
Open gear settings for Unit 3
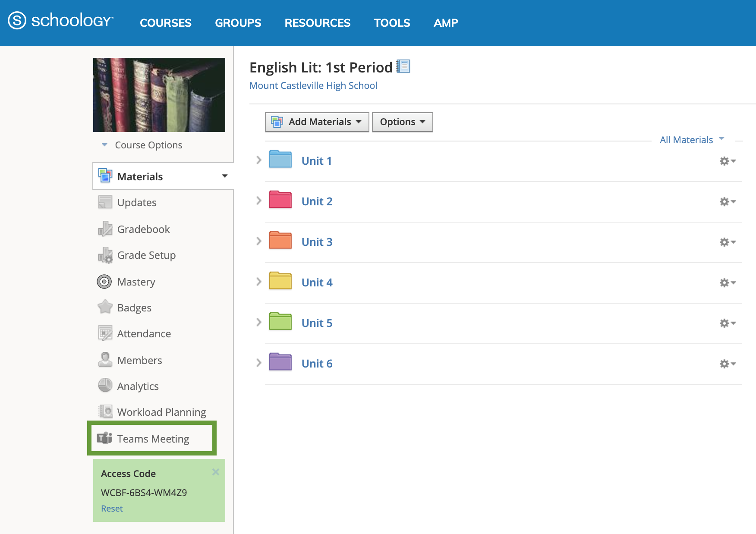pyautogui.click(x=727, y=242)
